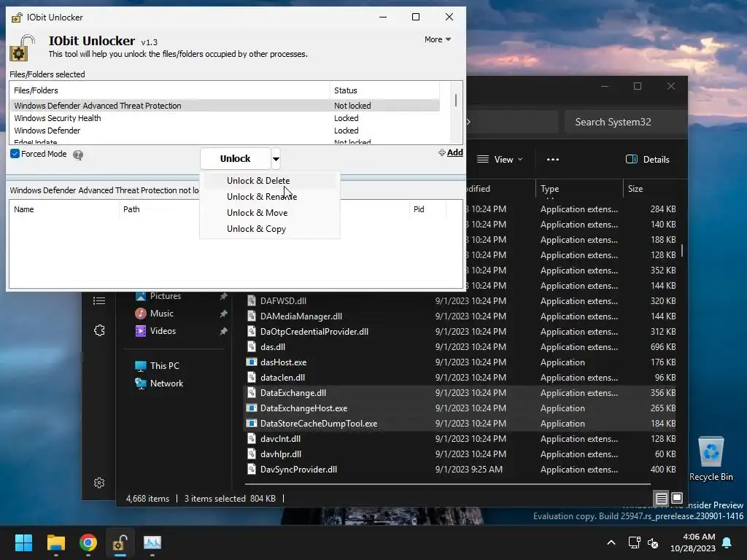The height and width of the screenshot is (560, 747).
Task: Click the process list Name column header
Action: [x=64, y=209]
